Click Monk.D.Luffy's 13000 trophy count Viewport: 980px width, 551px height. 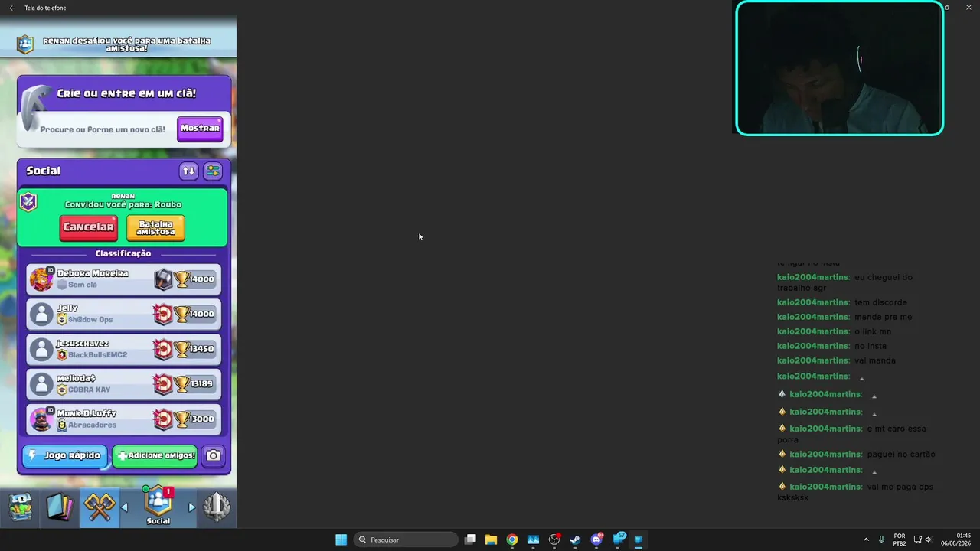[202, 419]
